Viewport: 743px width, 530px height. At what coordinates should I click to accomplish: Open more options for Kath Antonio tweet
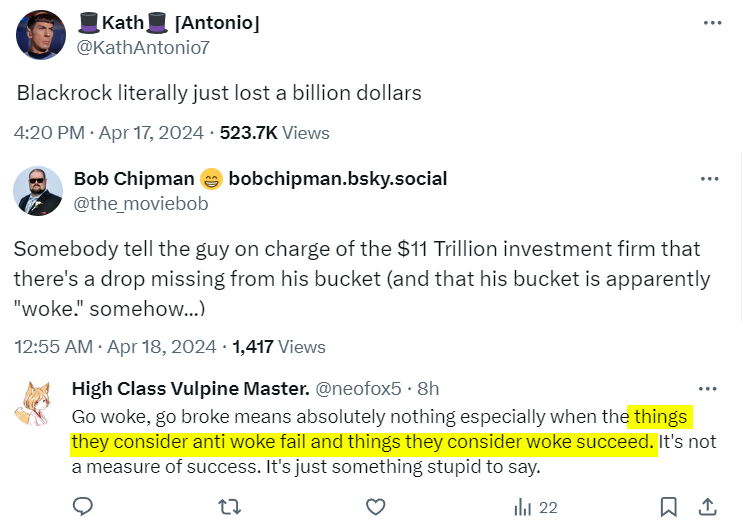[710, 22]
